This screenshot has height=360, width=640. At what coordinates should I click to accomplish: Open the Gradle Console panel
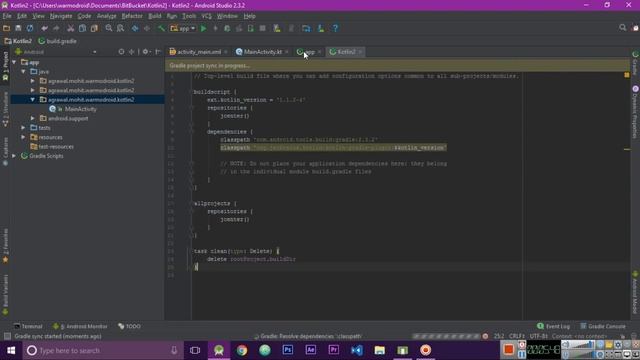tap(603, 326)
